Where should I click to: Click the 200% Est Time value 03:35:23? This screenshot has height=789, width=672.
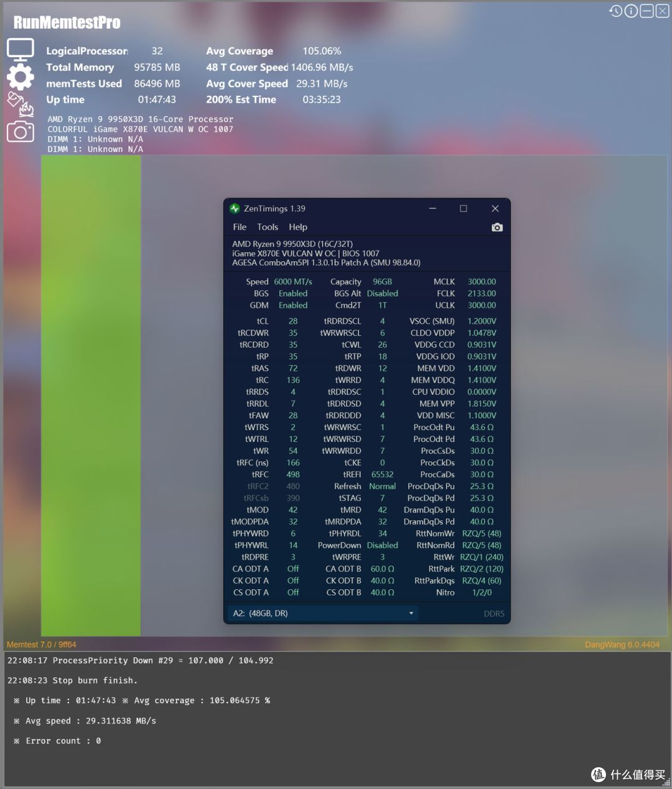click(322, 100)
